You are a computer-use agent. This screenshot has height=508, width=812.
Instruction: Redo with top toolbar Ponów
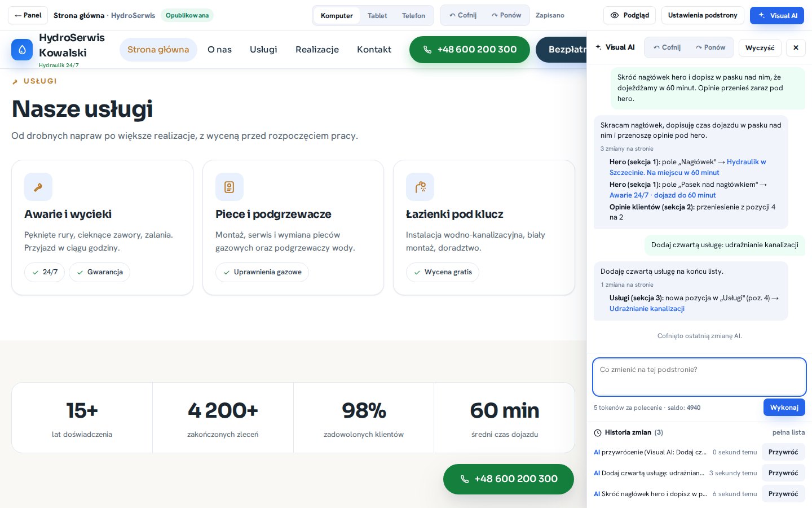point(506,15)
